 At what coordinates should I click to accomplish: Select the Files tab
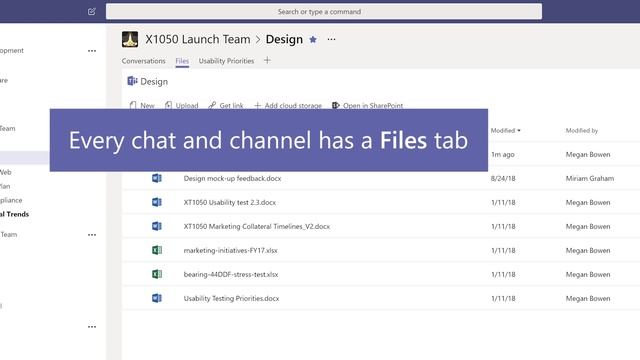[x=182, y=61]
